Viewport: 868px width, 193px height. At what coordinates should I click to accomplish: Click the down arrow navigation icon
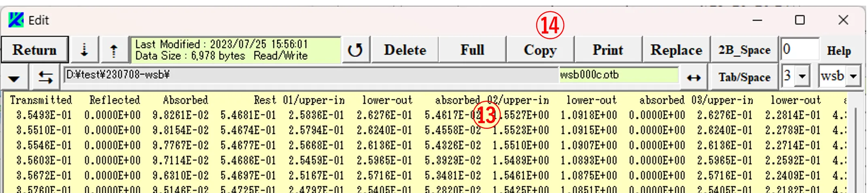[x=84, y=50]
